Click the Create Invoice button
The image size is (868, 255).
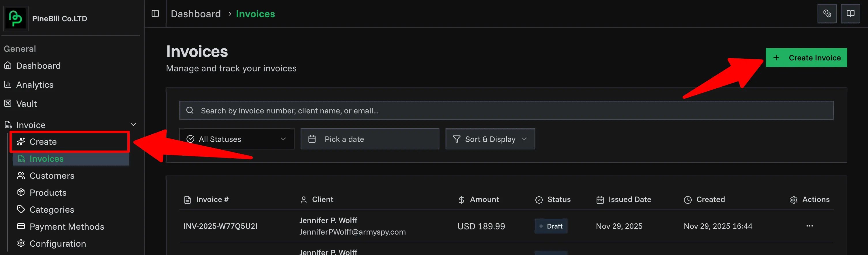(806, 58)
